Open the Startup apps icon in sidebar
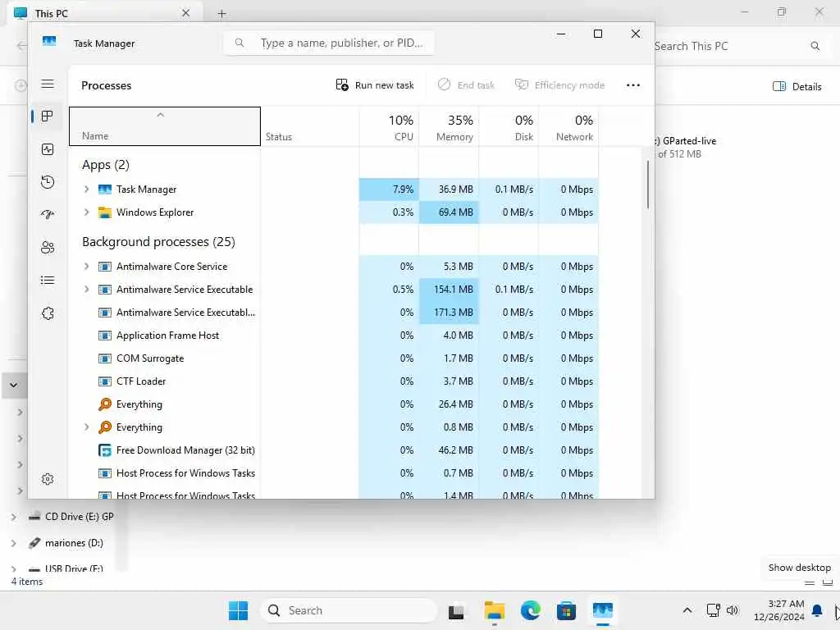 48,215
